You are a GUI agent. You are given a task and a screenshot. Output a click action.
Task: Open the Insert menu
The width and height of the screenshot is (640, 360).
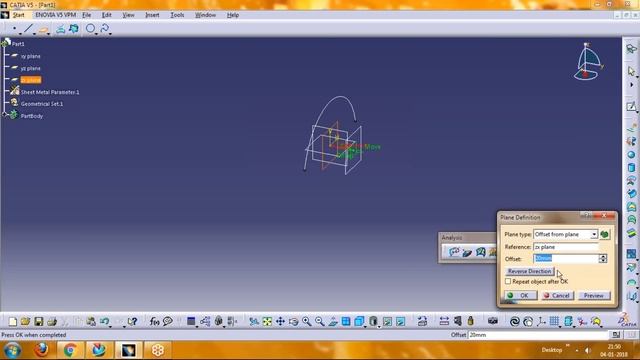point(152,15)
